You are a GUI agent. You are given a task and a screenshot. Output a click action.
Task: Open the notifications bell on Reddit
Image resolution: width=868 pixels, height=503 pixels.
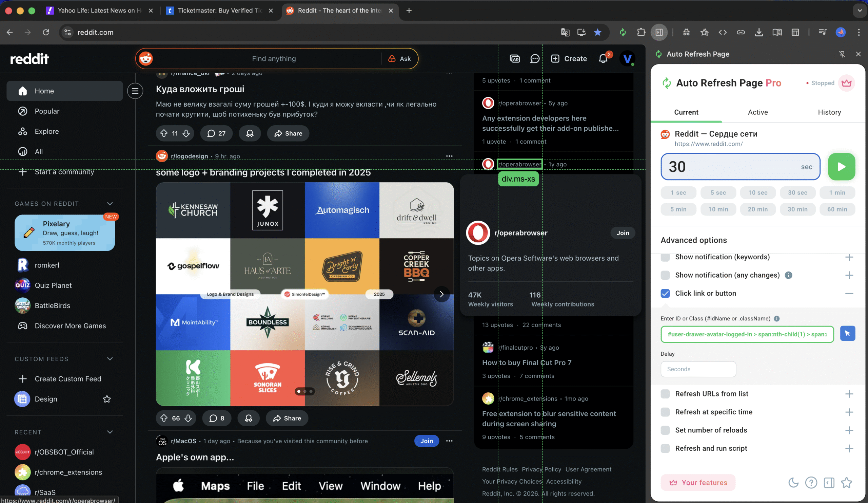click(603, 59)
